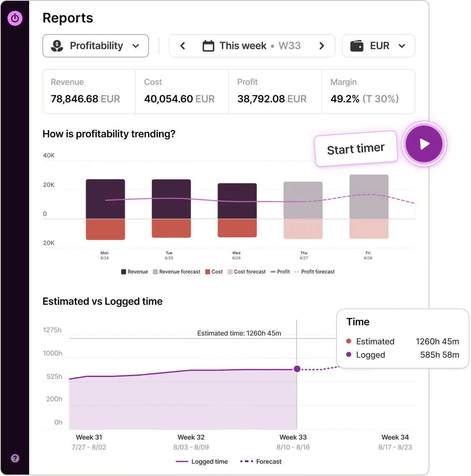Click the Estimated vs Logged time heading
The height and width of the screenshot is (476, 471).
103,301
